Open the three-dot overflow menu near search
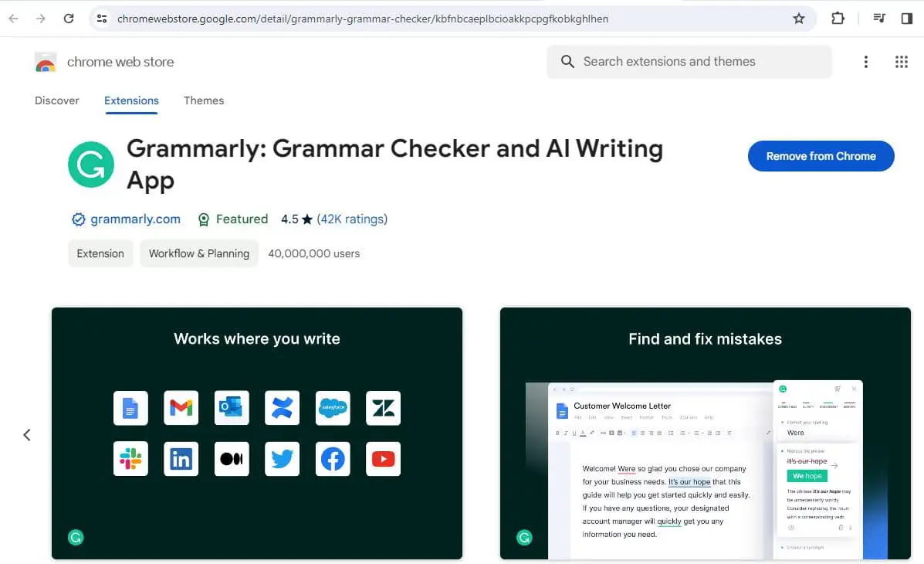 [x=865, y=61]
